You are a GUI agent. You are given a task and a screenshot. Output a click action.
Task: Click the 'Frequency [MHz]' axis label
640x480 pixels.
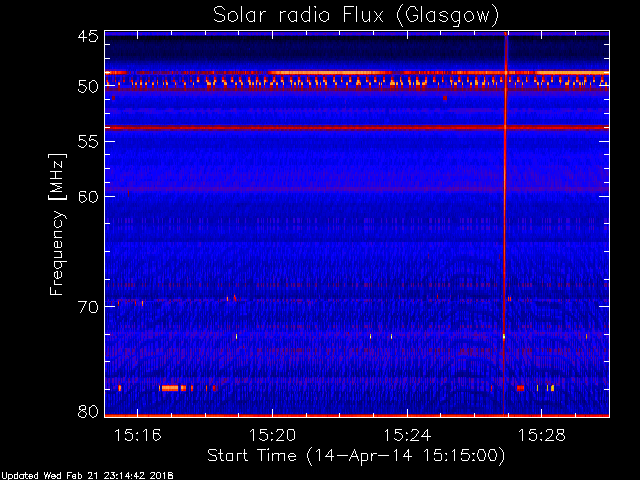[x=57, y=224]
